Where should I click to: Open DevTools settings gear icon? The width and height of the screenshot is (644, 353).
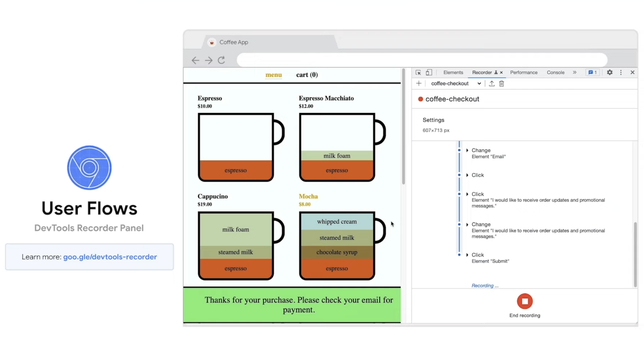[x=609, y=72]
